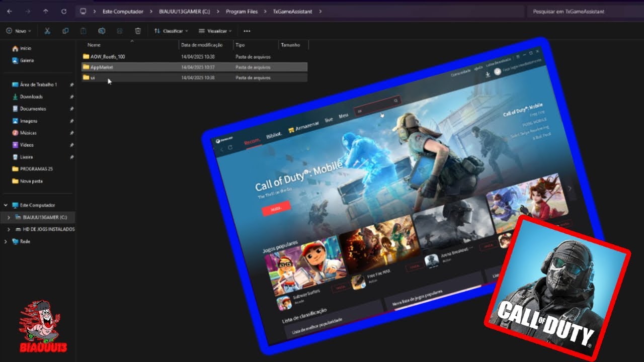Expand HD DE JOGS INSTALADOS drive node
The image size is (644, 362).
point(9,229)
